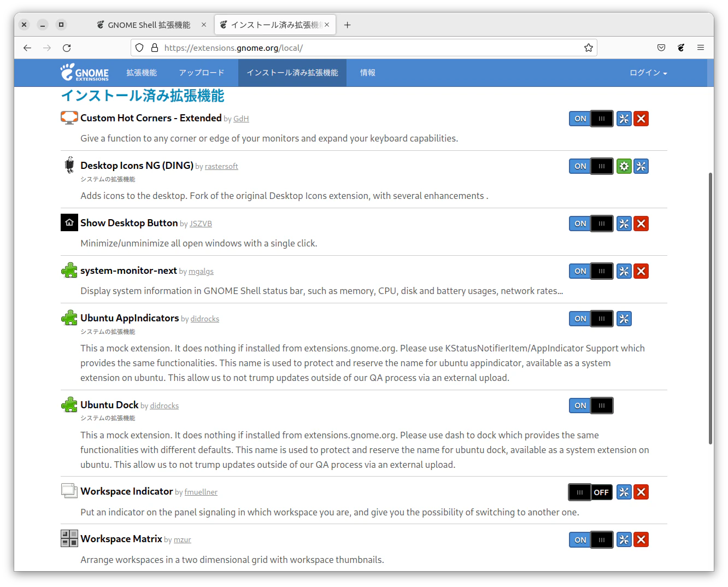This screenshot has width=728, height=587.
Task: Visit JSZVB author page
Action: 201,224
